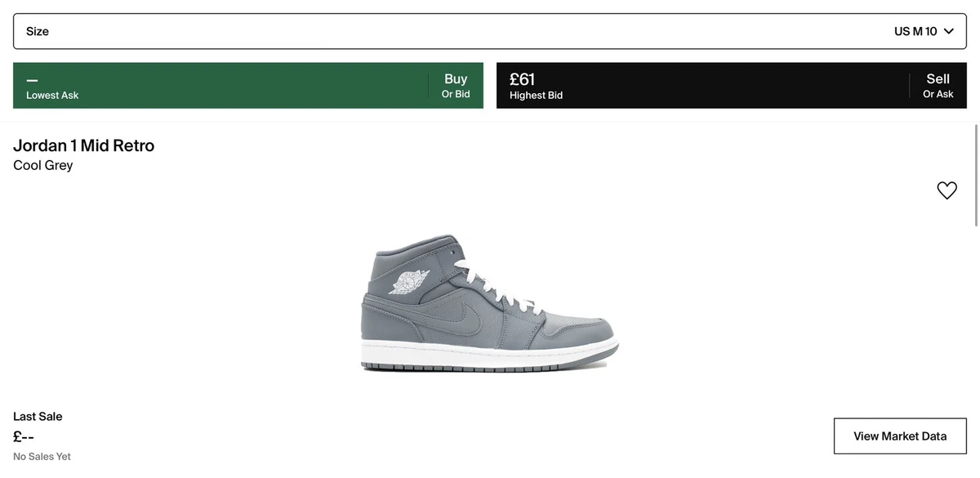Choose Sell Or Ask
The image size is (980, 478).
[x=938, y=86]
